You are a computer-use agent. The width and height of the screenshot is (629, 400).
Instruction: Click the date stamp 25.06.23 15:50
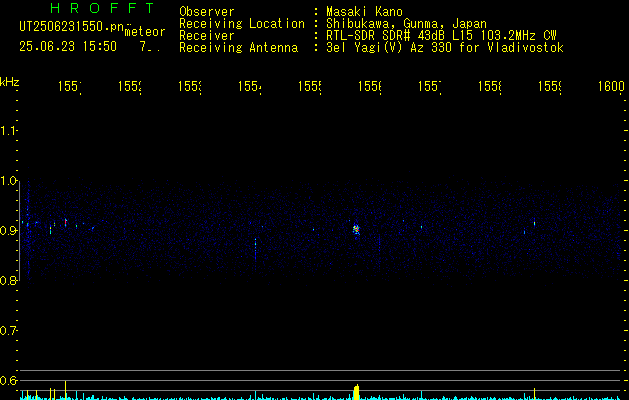point(68,47)
